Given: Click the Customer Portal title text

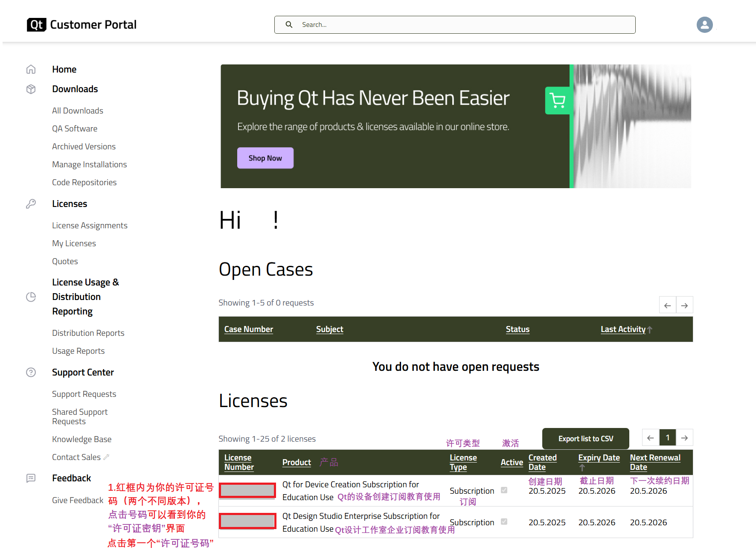Looking at the screenshot, I should click(x=93, y=25).
